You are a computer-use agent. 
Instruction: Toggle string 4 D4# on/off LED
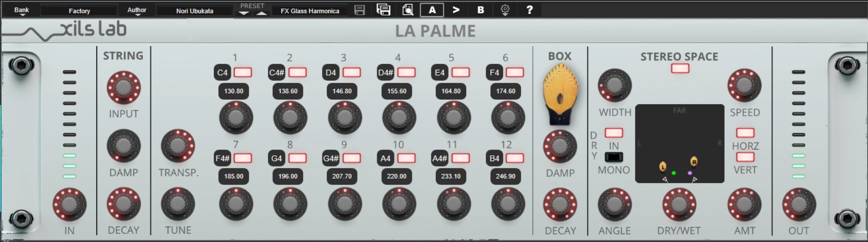[x=406, y=72]
